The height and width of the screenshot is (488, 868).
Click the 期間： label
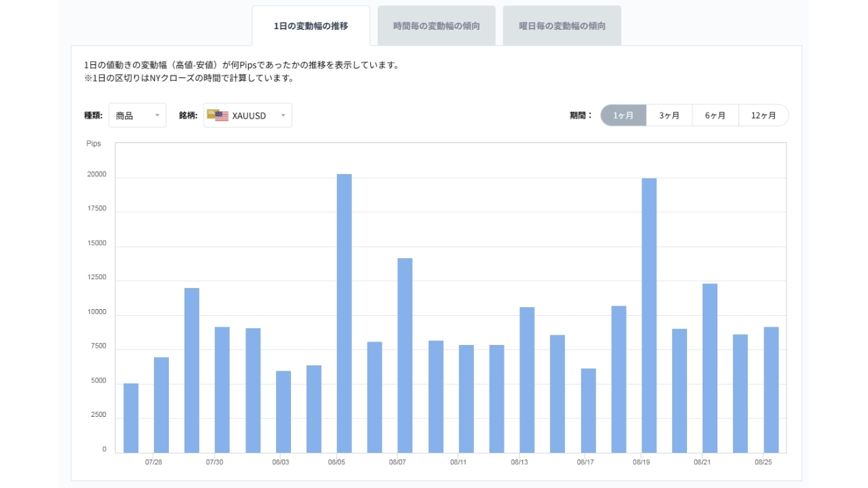pyautogui.click(x=581, y=115)
